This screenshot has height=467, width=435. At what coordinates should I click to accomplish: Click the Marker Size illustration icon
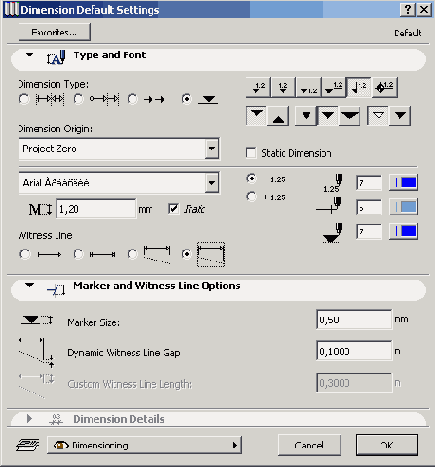pos(36,320)
